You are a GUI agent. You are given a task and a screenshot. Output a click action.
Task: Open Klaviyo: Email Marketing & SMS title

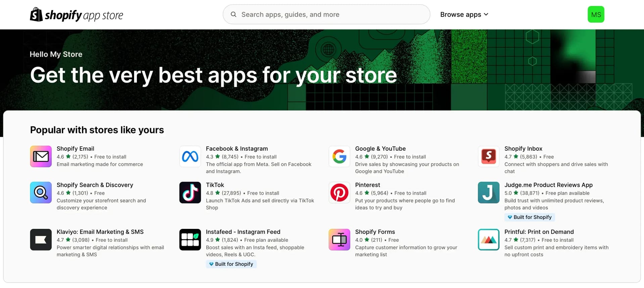pos(100,232)
